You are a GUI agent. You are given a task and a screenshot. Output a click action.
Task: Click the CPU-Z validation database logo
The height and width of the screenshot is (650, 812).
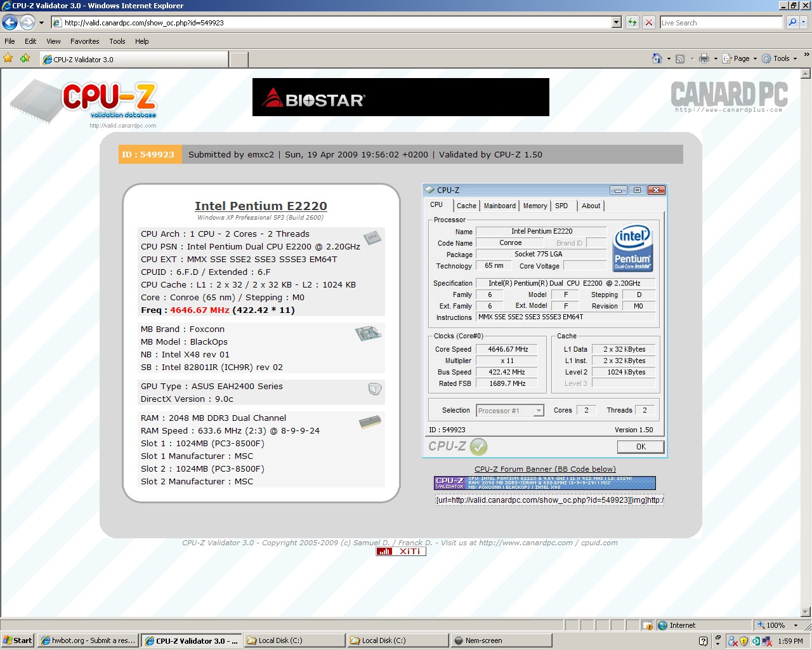click(x=84, y=103)
